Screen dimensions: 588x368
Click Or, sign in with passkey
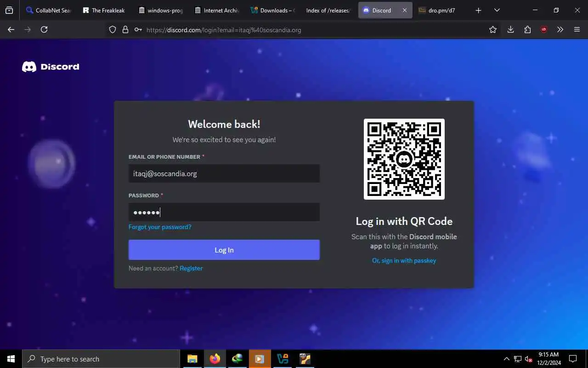(404, 260)
